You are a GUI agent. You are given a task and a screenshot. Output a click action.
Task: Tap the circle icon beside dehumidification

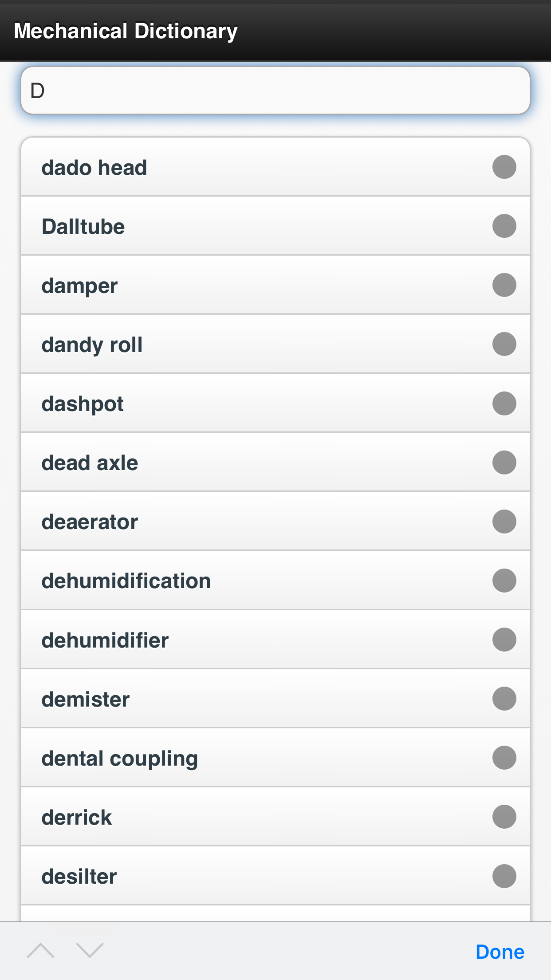[504, 581]
